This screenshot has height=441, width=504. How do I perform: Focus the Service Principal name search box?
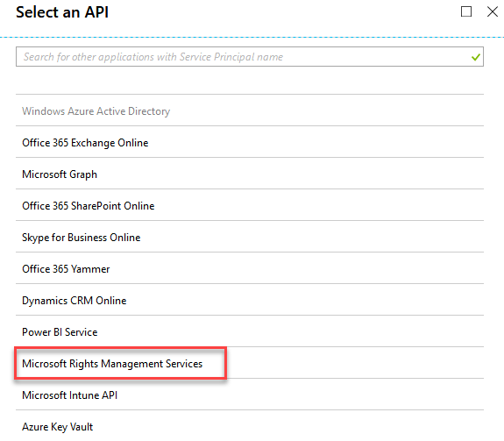[250, 57]
